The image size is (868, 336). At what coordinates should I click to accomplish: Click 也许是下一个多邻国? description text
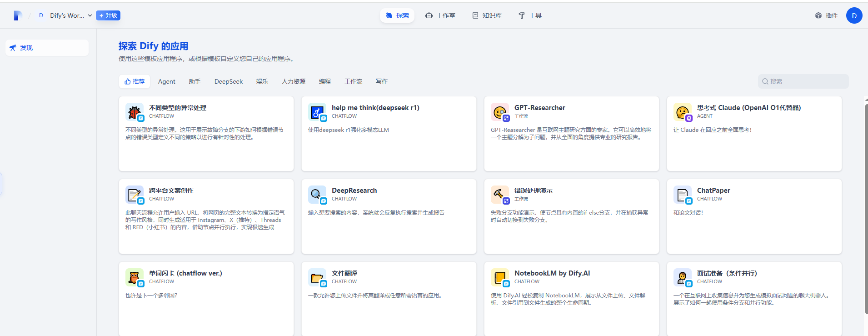pos(151,296)
